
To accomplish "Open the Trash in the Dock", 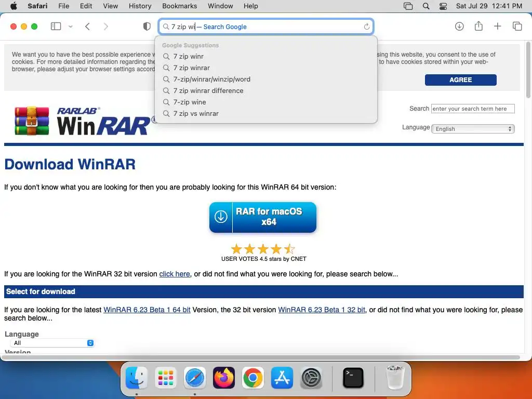I will (395, 378).
